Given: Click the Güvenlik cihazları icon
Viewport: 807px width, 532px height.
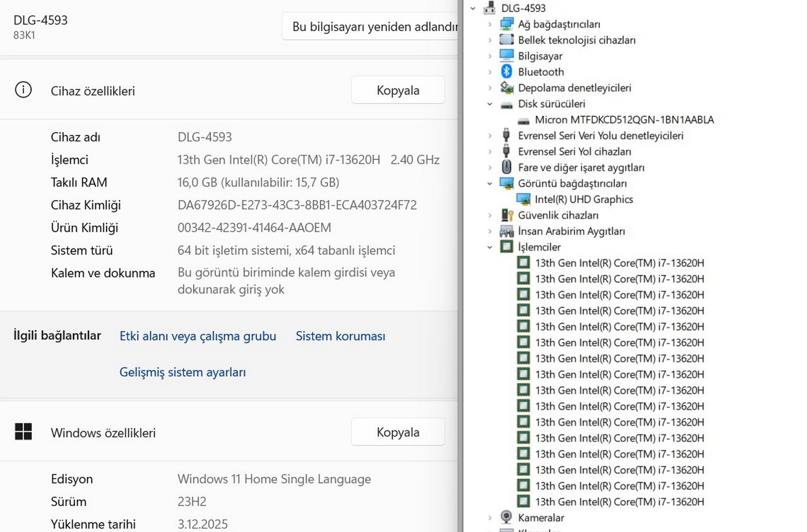Looking at the screenshot, I should [x=506, y=215].
